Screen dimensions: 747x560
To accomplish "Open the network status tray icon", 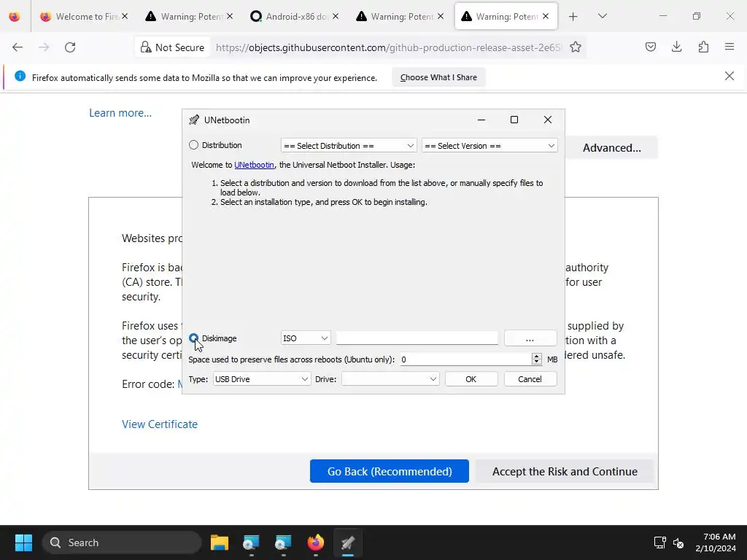I will pyautogui.click(x=659, y=542).
